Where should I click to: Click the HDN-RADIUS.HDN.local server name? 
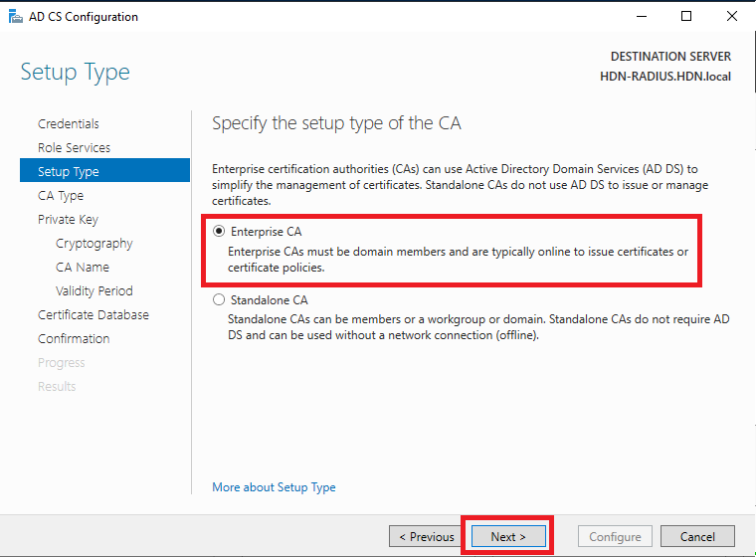pyautogui.click(x=665, y=77)
